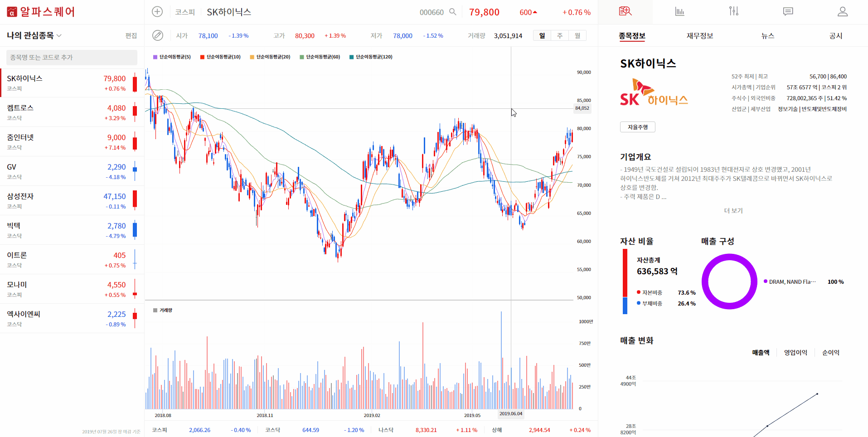Select SK하이닉스 in the watchlist
The image size is (868, 437).
(72, 83)
